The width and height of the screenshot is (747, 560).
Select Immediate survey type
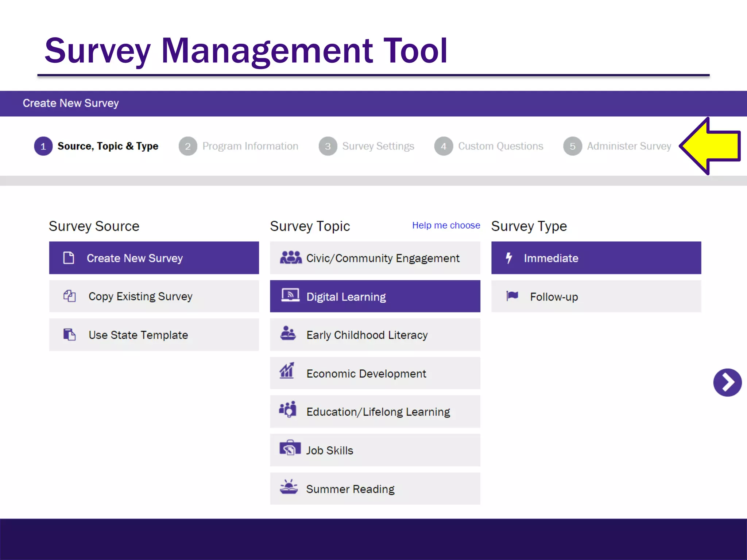596,258
